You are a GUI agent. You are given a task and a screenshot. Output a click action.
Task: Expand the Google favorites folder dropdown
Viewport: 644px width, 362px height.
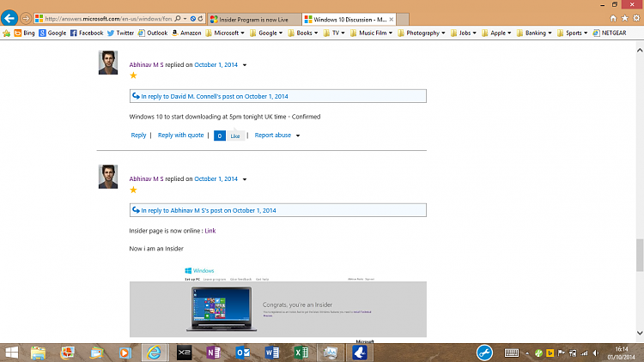pyautogui.click(x=266, y=33)
